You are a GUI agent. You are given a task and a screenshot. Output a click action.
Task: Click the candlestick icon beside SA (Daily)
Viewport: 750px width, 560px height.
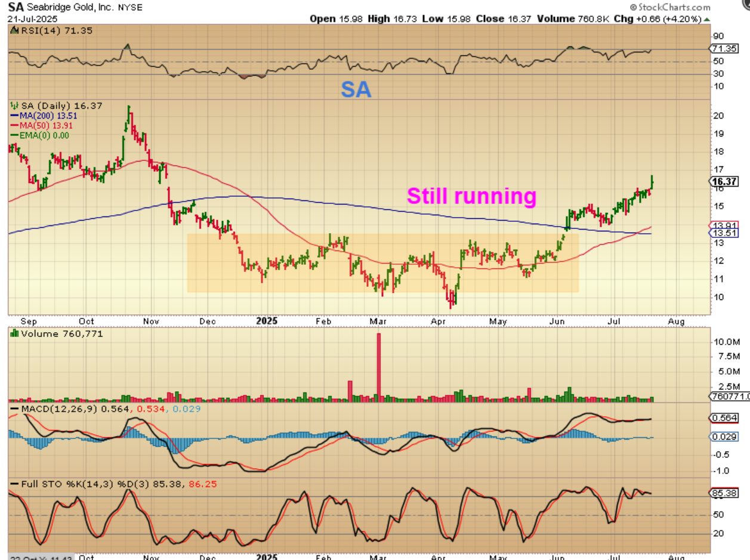(12, 106)
